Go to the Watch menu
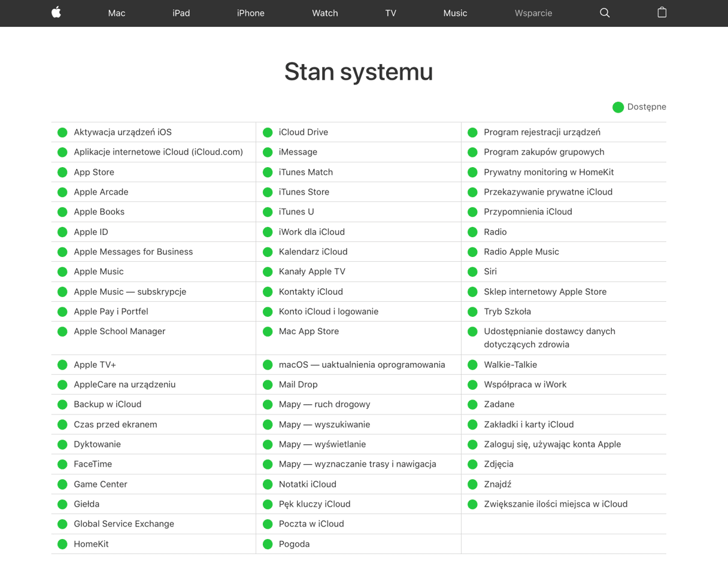 (324, 13)
